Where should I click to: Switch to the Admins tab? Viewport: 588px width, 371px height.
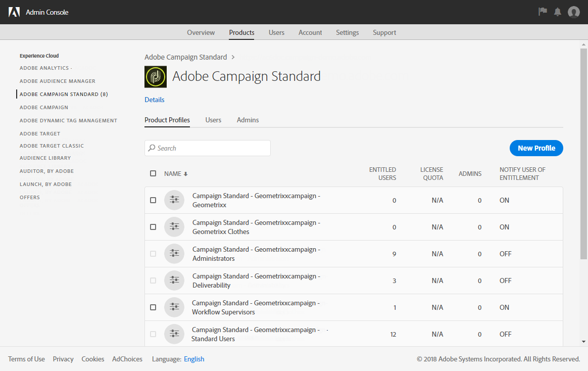[x=248, y=120]
